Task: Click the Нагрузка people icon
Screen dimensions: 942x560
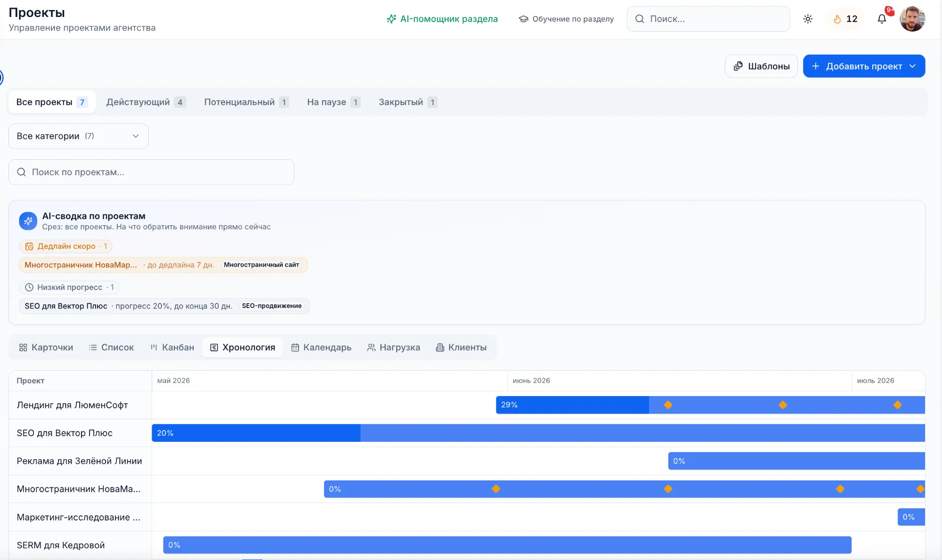Action: [371, 348]
